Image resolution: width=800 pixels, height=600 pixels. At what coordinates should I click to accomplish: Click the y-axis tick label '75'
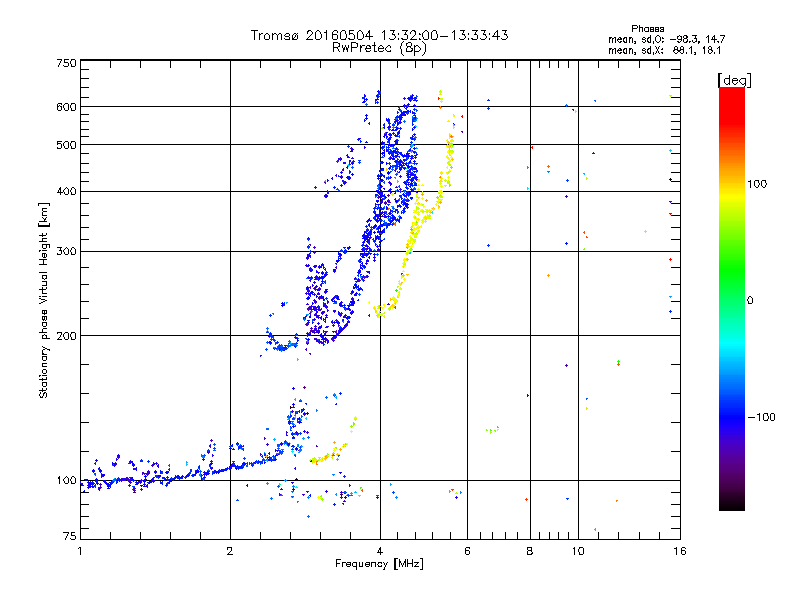pyautogui.click(x=70, y=536)
